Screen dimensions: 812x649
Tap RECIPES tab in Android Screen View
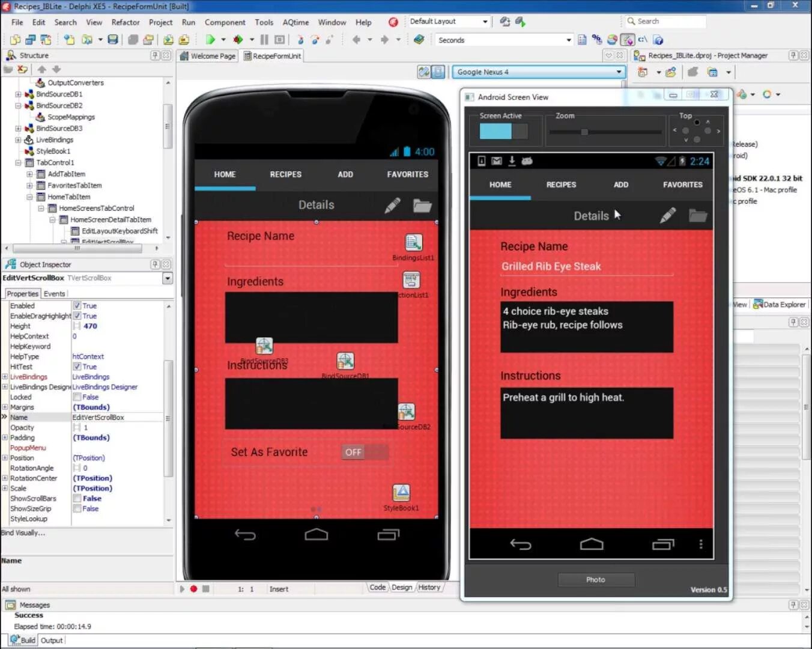click(x=561, y=184)
